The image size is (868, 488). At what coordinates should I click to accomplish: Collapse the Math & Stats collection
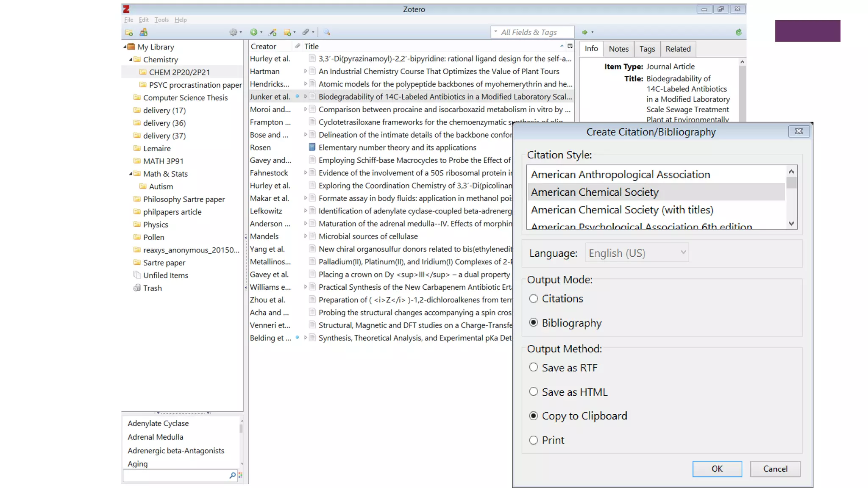(x=131, y=174)
